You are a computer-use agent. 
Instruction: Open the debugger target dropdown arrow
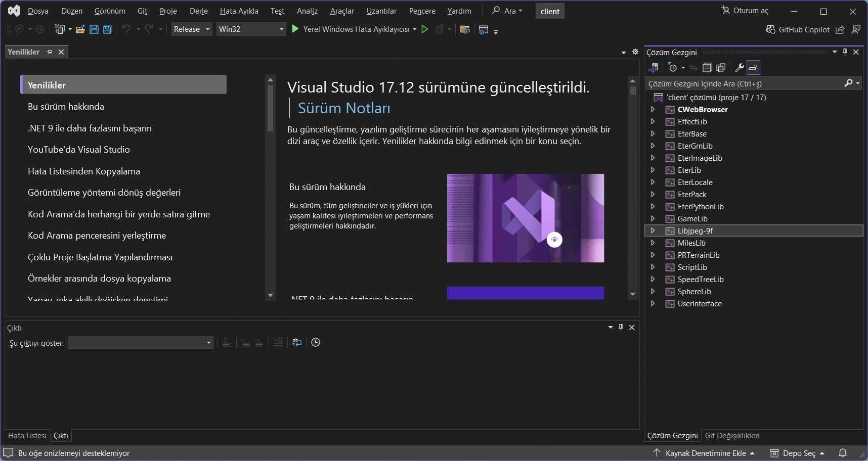point(414,29)
